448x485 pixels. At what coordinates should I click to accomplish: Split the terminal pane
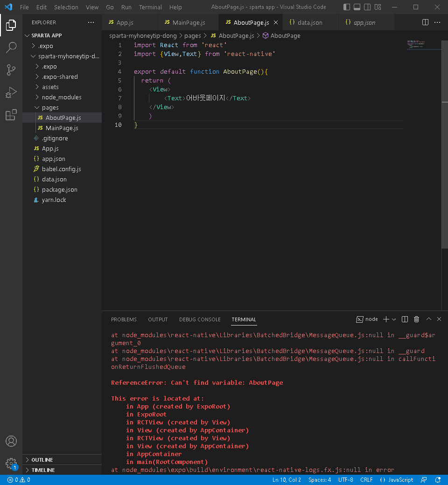click(405, 319)
